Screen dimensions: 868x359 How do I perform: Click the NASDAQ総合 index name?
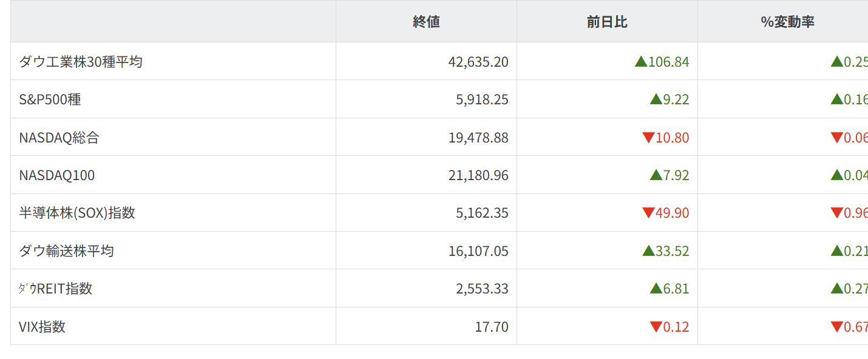click(59, 138)
